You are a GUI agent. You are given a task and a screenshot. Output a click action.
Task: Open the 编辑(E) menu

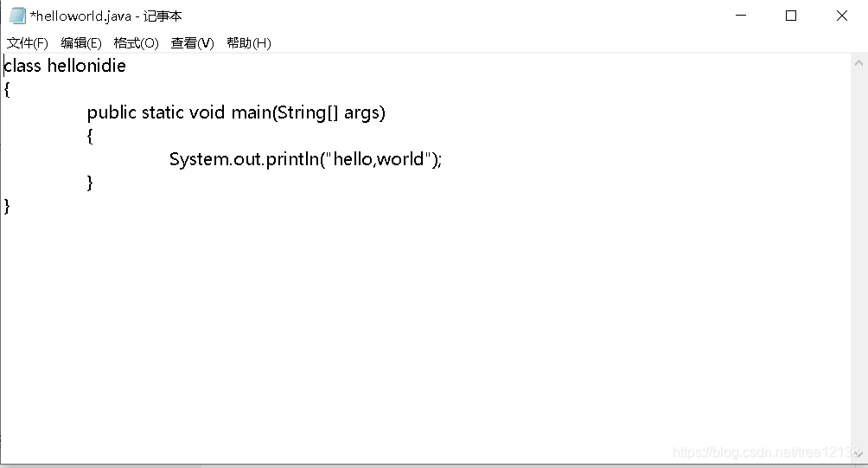(80, 43)
